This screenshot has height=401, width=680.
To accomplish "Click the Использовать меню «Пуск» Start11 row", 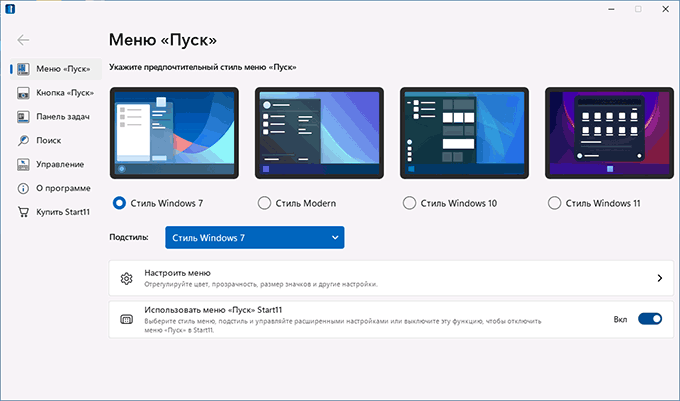I will coord(391,319).
